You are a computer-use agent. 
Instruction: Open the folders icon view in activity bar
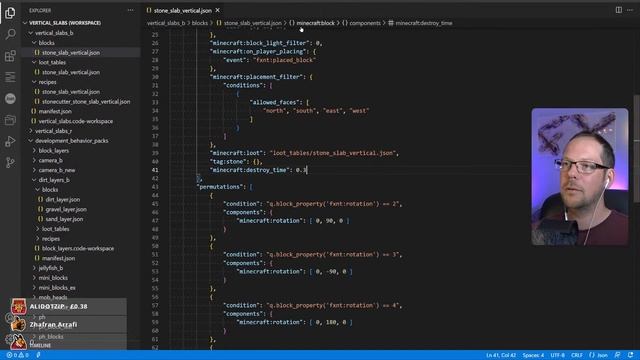tap(10, 120)
